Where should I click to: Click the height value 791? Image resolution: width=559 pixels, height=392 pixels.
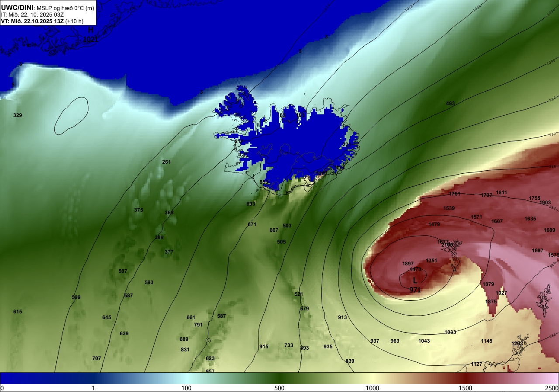198,325
